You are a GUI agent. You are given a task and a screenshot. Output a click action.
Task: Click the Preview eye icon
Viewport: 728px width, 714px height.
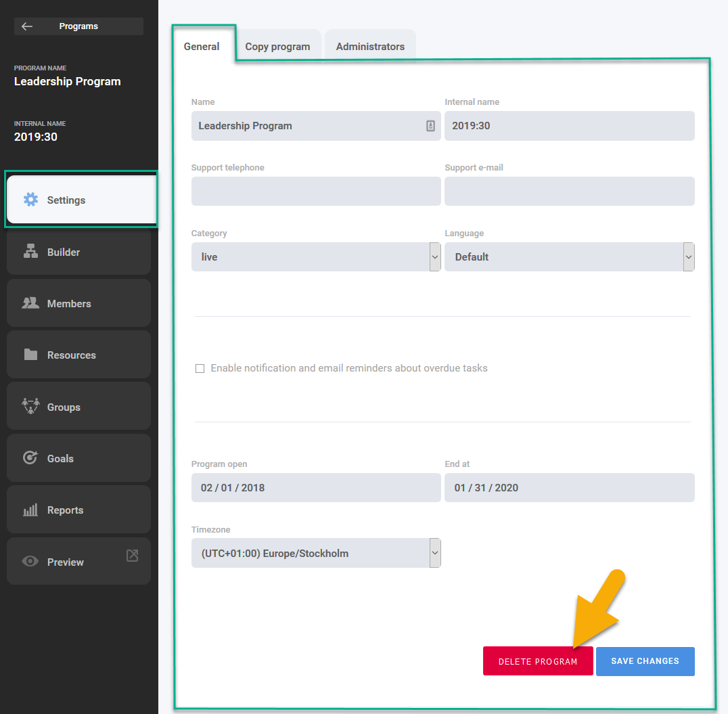click(x=30, y=562)
